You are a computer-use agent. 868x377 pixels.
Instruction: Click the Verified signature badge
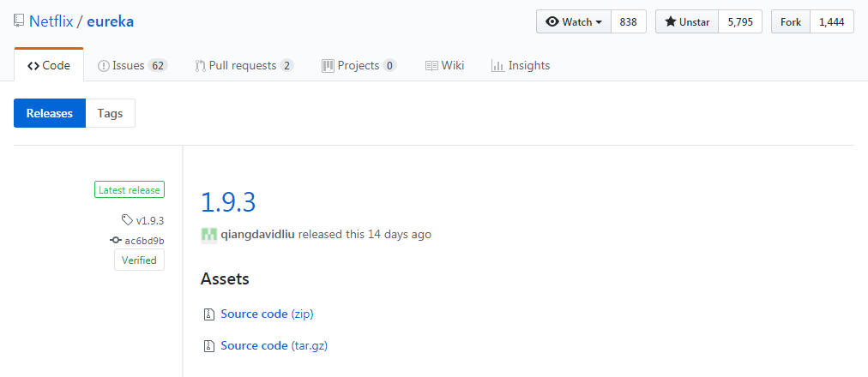[139, 260]
